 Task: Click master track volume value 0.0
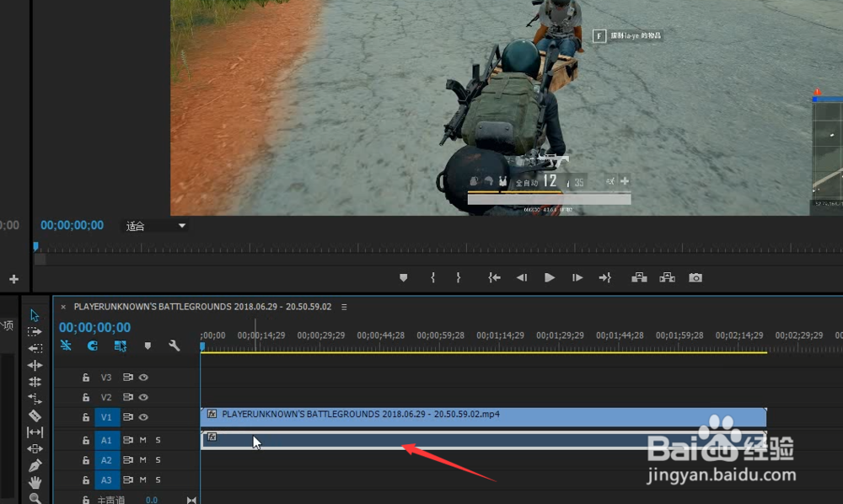(x=152, y=500)
